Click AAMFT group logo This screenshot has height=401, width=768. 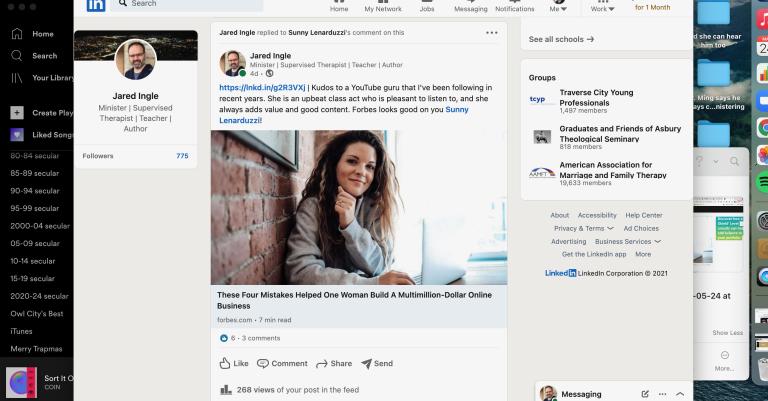[542, 173]
